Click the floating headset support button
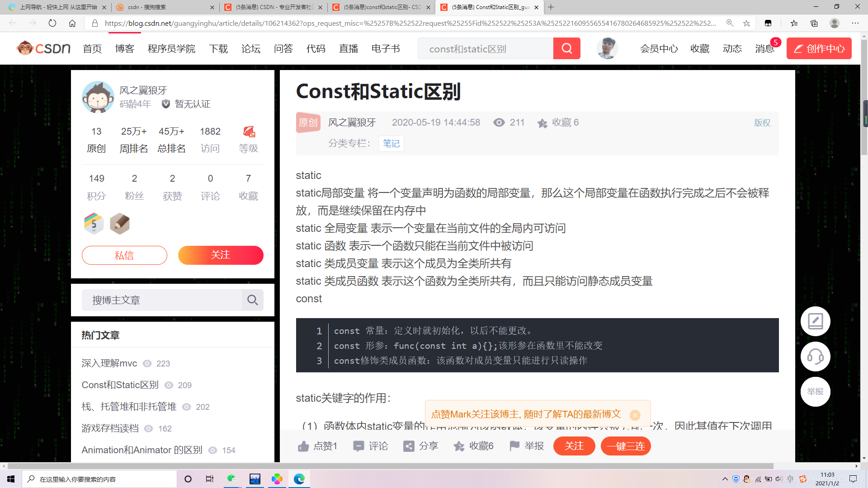 [x=815, y=357]
